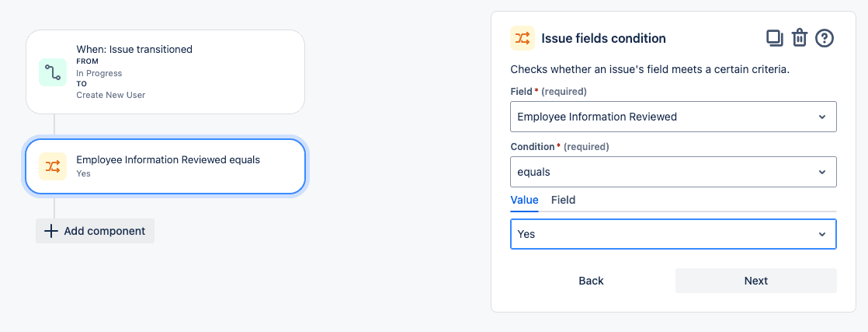Click the green transition trigger icon

(x=53, y=72)
